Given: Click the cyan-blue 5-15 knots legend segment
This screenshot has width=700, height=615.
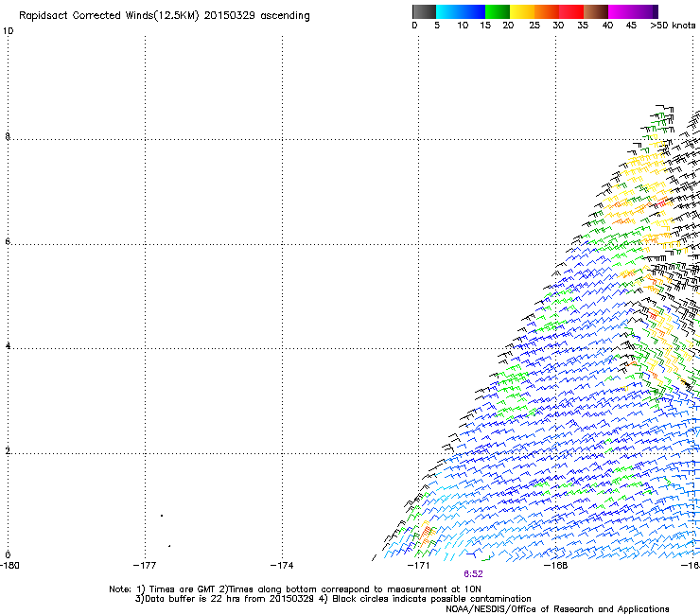Looking at the screenshot, I should (x=461, y=11).
